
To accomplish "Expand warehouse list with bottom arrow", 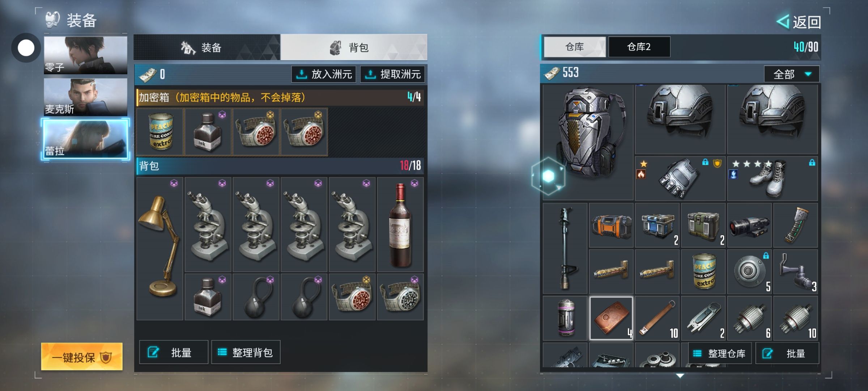I will point(680,376).
